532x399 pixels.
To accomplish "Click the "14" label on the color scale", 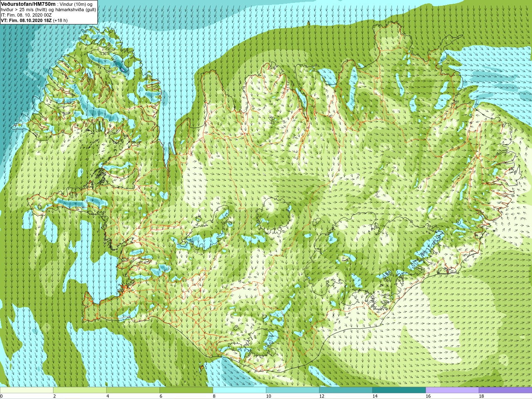I will pos(375,396).
